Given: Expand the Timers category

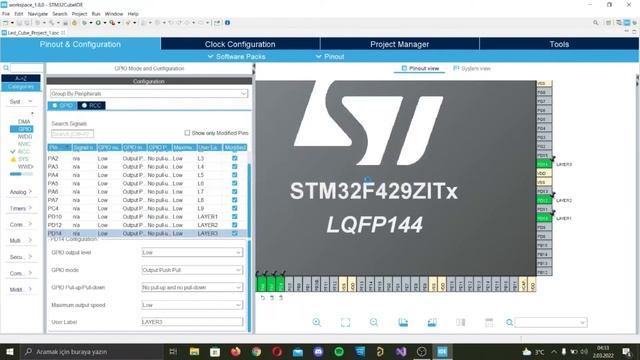Looking at the screenshot, I should point(21,208).
